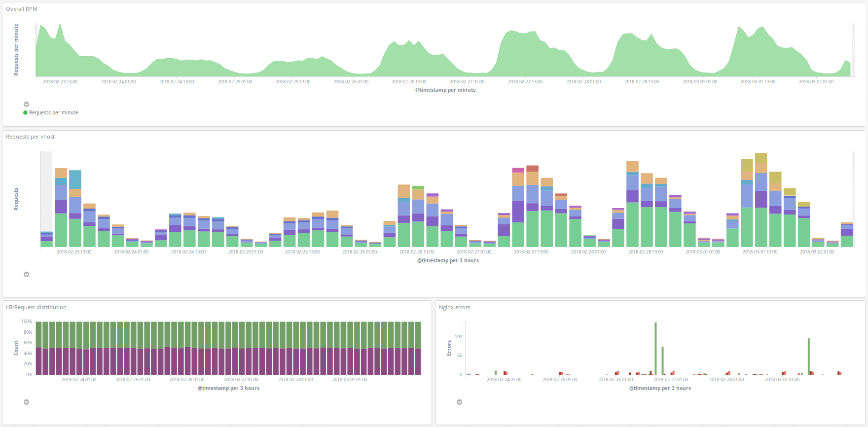Click the tallest green bar in Nginx errors chart
Image resolution: width=868 pixels, height=427 pixels.
tap(655, 349)
